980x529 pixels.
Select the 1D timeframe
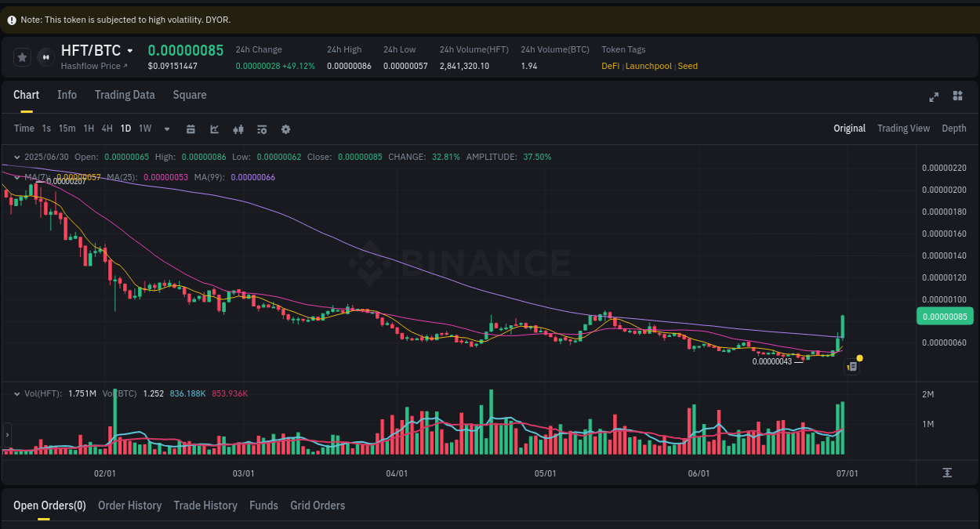(x=125, y=129)
